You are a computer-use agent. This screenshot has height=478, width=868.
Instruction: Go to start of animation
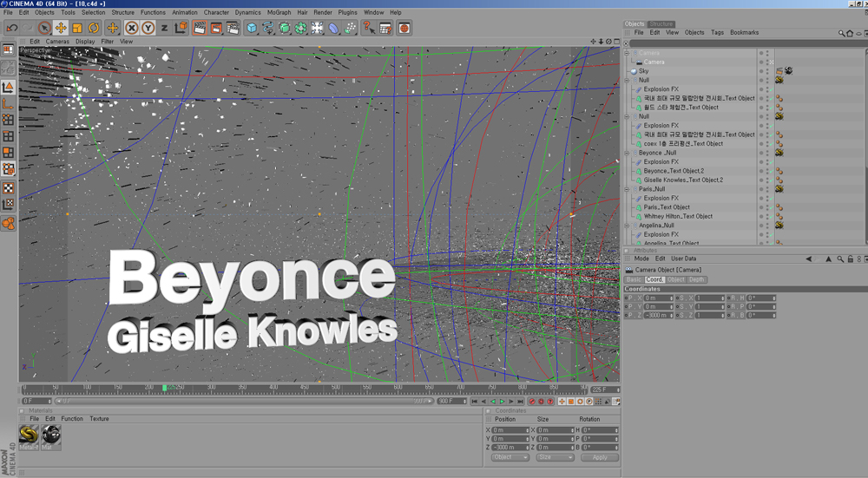pyautogui.click(x=475, y=401)
